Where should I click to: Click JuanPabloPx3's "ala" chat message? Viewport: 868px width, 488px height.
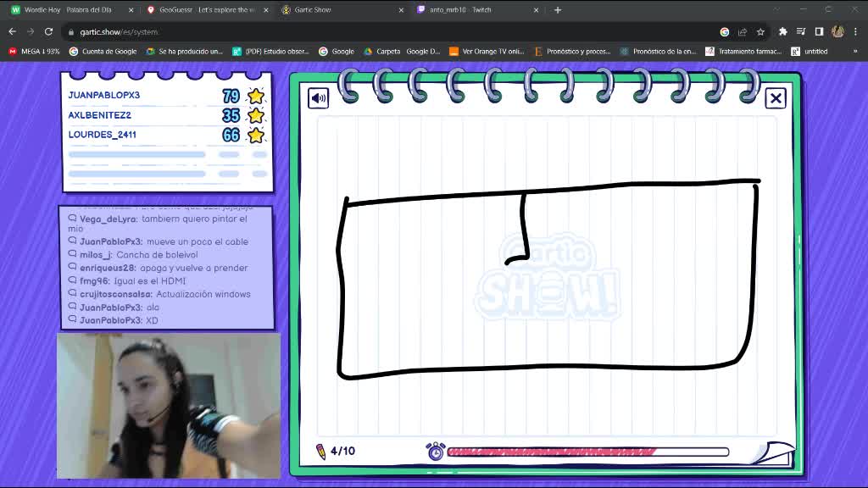pos(114,308)
